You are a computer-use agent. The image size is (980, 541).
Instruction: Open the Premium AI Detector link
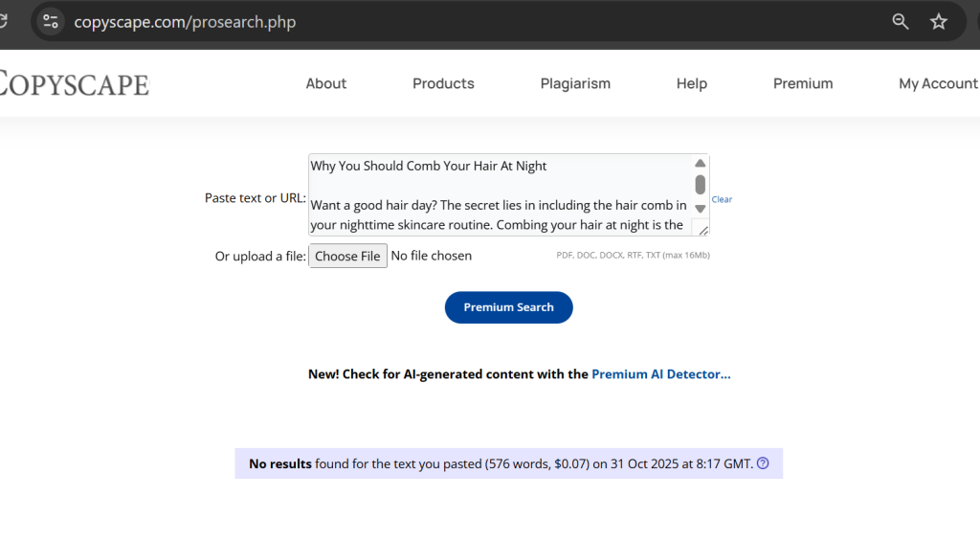pos(660,374)
